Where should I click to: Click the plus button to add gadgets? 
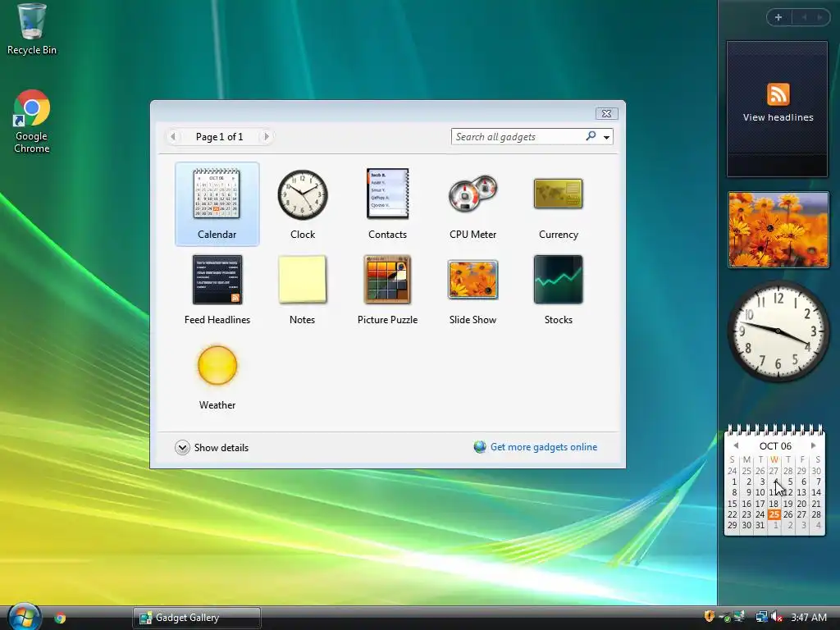point(778,18)
